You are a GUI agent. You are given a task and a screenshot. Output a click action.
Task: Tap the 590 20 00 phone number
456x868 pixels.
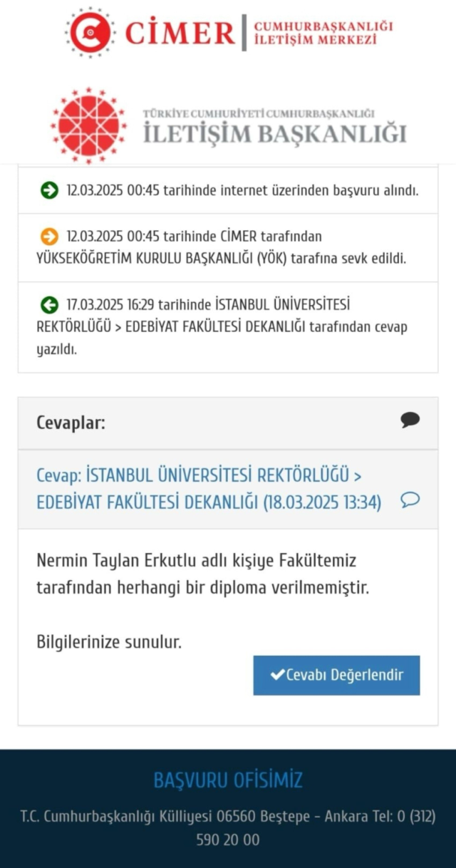click(228, 840)
